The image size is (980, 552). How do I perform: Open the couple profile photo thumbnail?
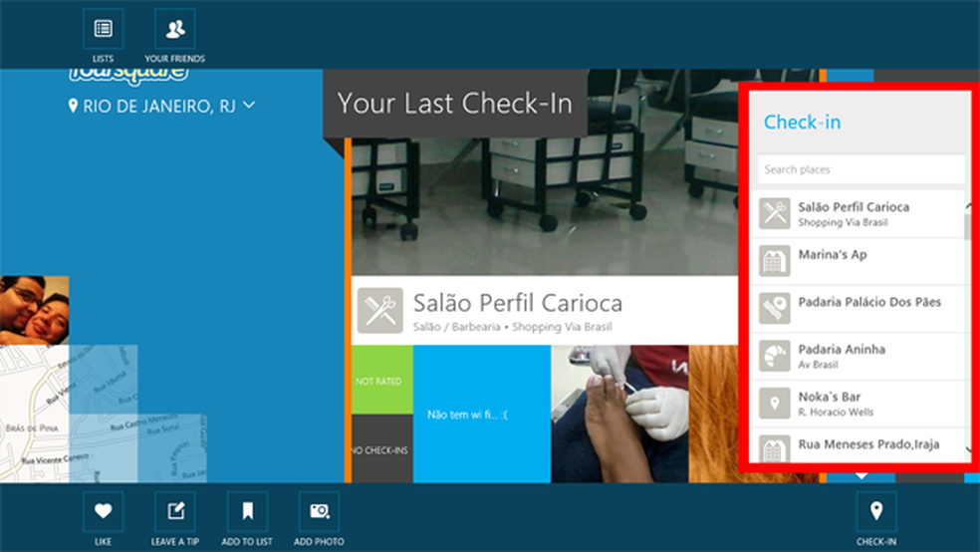(35, 310)
